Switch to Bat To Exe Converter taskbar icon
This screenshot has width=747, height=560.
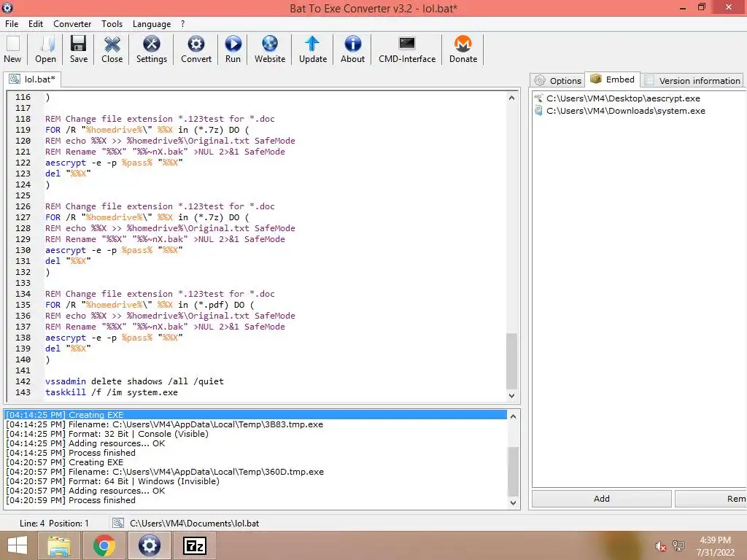(x=149, y=545)
